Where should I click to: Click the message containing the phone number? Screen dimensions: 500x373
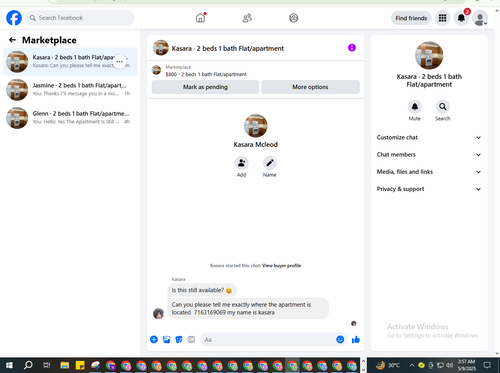(x=248, y=308)
